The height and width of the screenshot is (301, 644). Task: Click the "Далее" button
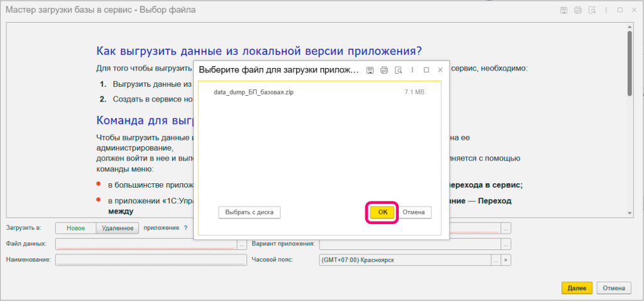pyautogui.click(x=577, y=288)
